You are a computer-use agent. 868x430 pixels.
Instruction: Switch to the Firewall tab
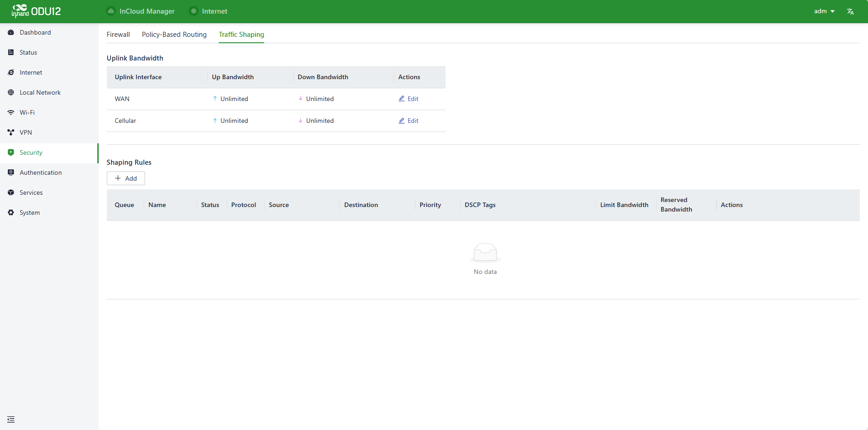[x=118, y=35]
